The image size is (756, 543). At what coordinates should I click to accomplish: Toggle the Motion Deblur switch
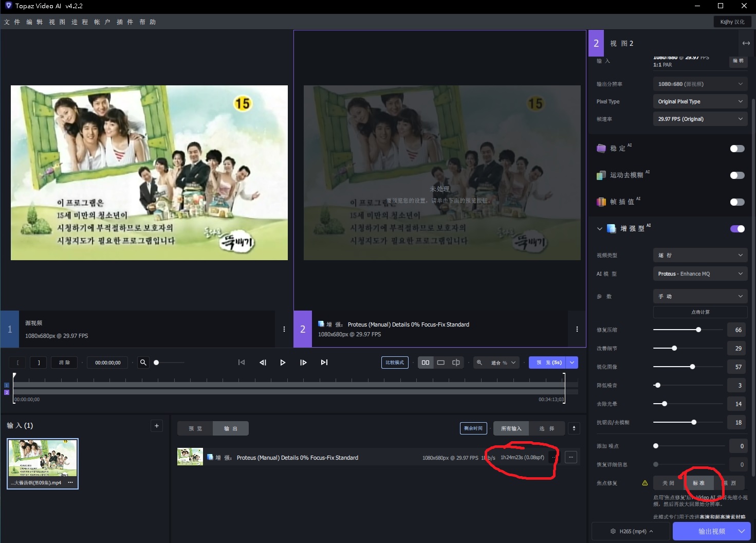click(737, 175)
